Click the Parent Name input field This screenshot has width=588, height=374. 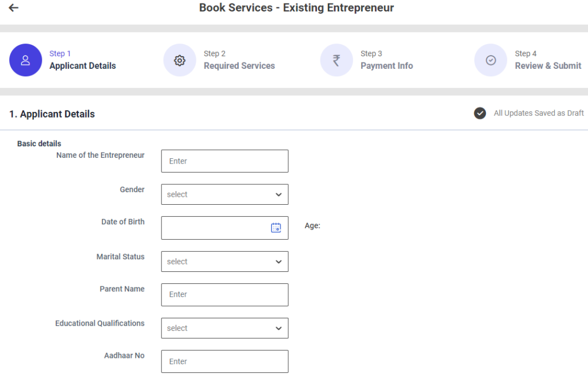pyautogui.click(x=225, y=294)
